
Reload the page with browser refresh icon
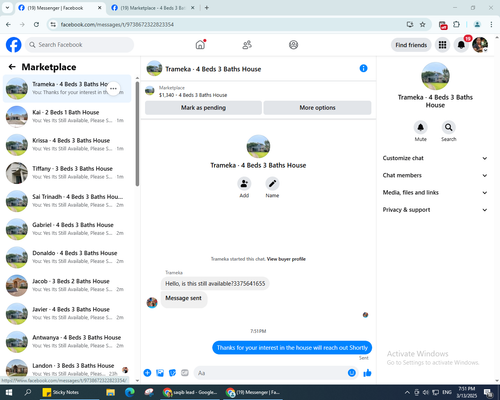(x=36, y=24)
